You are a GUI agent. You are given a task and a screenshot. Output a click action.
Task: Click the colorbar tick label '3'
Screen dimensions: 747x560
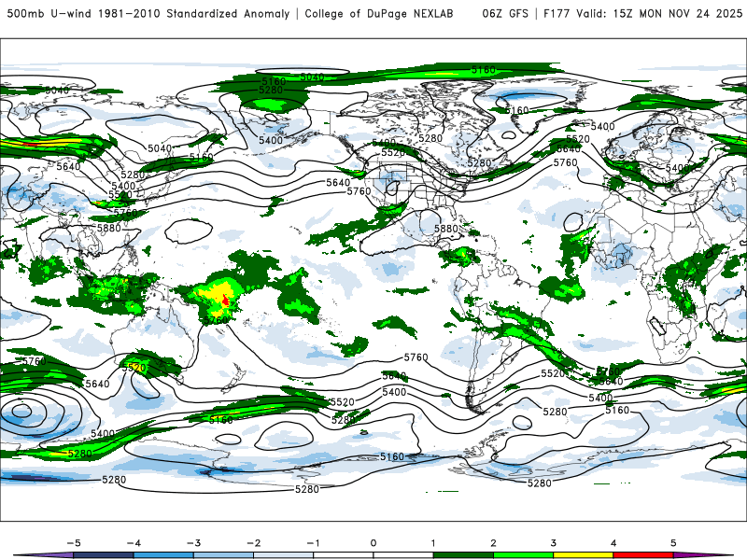pos(554,543)
